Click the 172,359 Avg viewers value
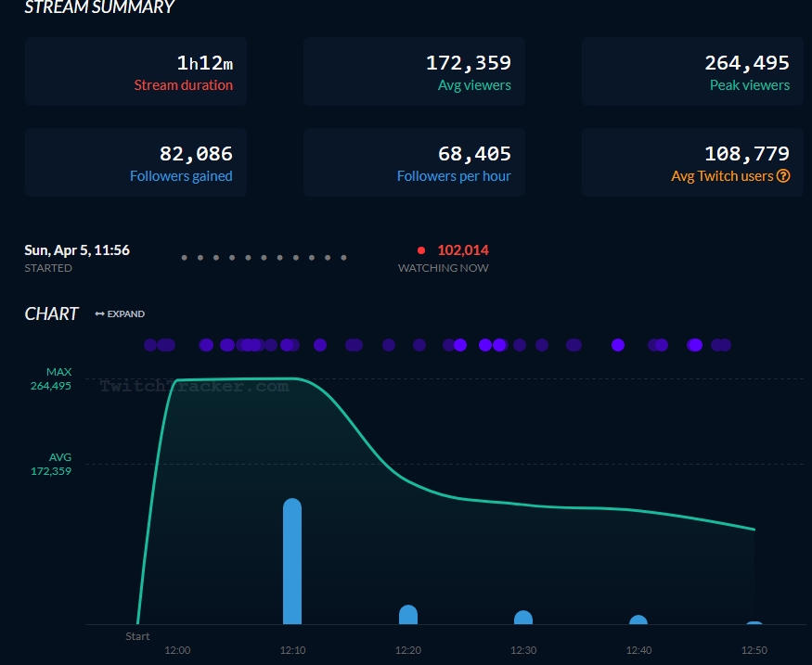812x665 pixels. (x=468, y=63)
